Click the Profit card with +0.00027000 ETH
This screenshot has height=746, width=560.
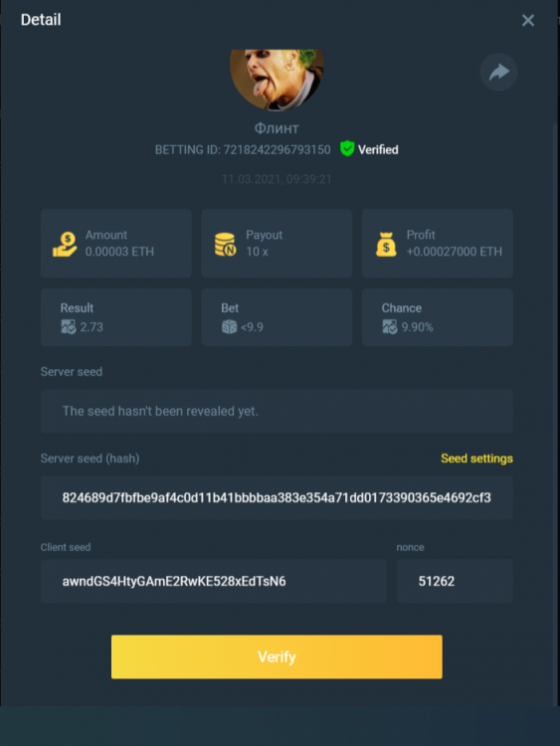pyautogui.click(x=438, y=243)
